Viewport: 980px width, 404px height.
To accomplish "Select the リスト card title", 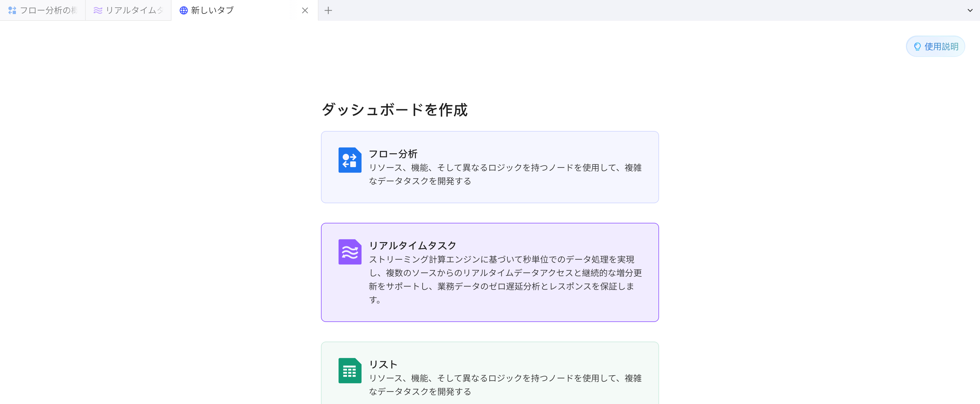I will click(x=383, y=364).
